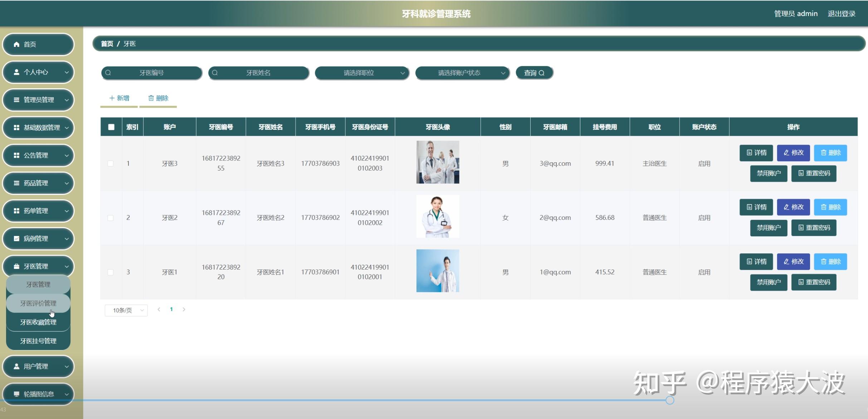868x419 pixels.
Task: Select 牙医评价管理 submenu item
Action: click(x=38, y=304)
